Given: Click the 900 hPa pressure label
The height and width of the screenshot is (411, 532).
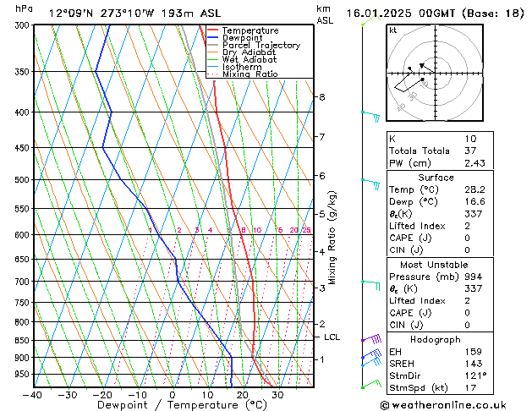Looking at the screenshot, I should pyautogui.click(x=24, y=358).
